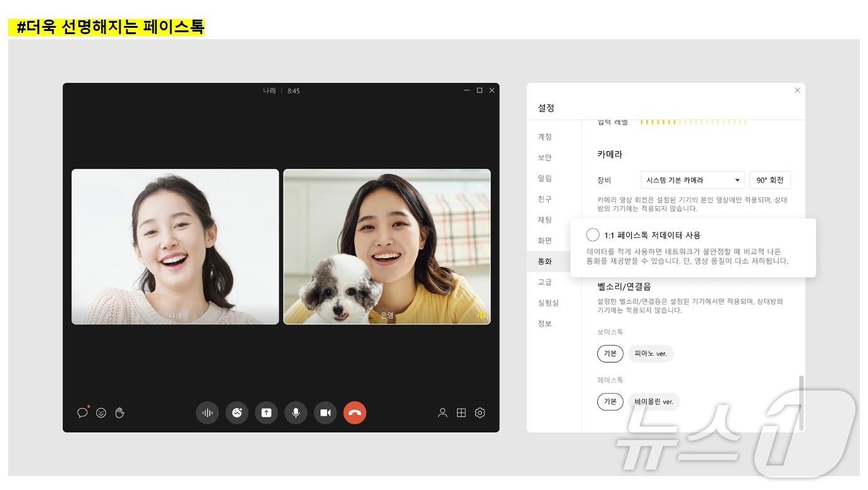Open the face filter effects button
The width and height of the screenshot is (868, 490).
click(x=237, y=413)
